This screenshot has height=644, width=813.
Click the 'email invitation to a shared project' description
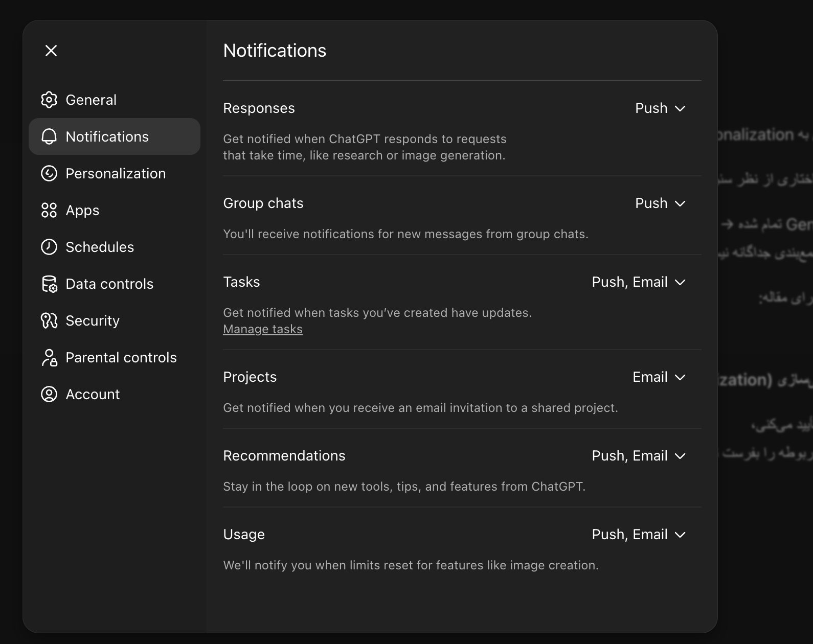click(x=421, y=408)
